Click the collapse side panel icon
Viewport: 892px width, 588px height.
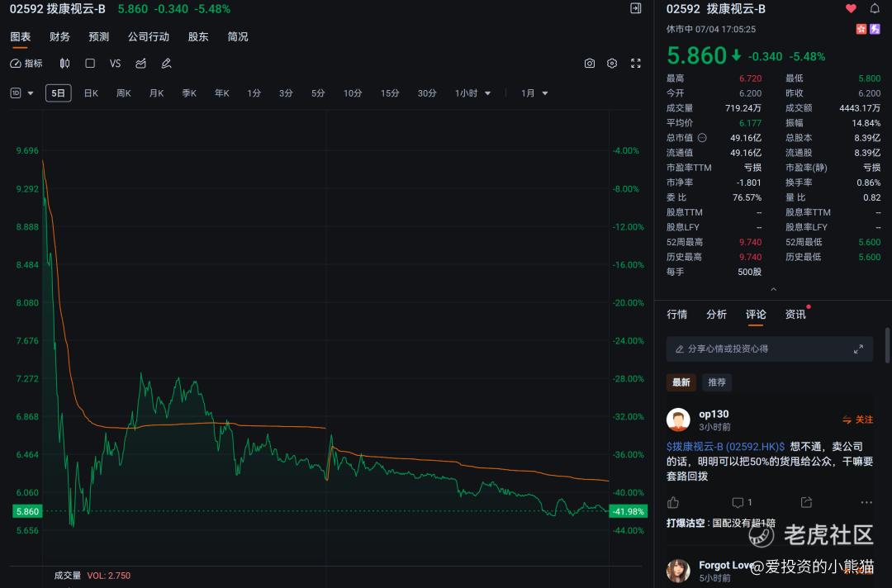coord(636,8)
